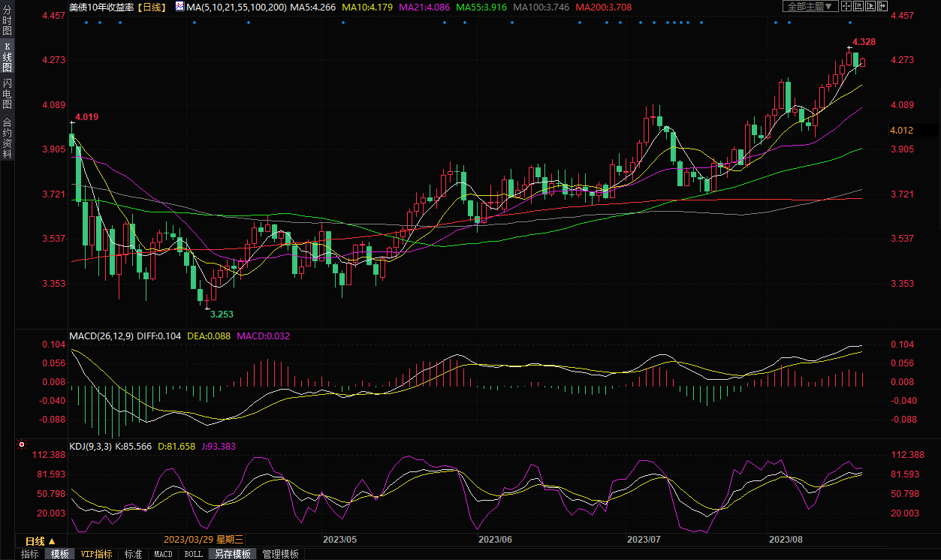
Task: Click the first blue event dot above the chart
Action: (86, 23)
